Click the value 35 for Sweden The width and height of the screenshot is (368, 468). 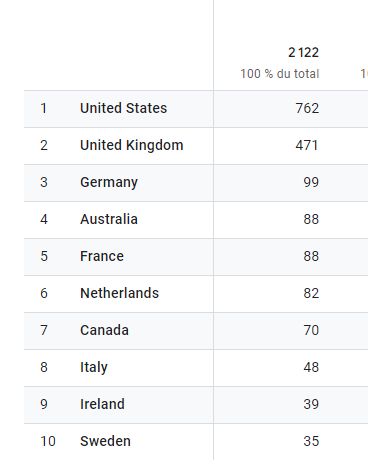[311, 441]
